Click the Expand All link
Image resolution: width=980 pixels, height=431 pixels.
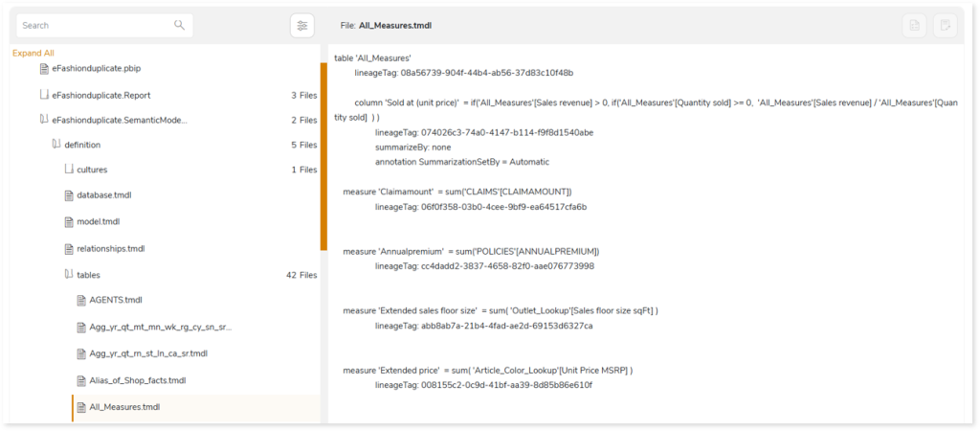33,53
